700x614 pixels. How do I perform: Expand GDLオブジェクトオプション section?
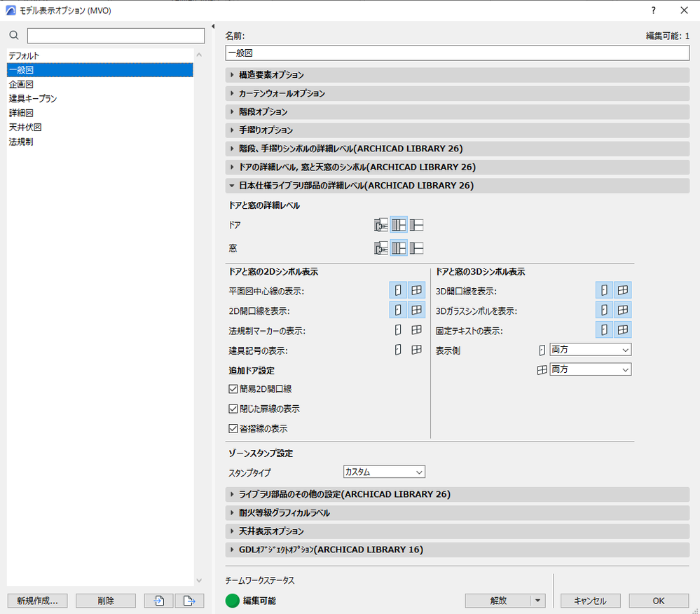click(x=457, y=550)
